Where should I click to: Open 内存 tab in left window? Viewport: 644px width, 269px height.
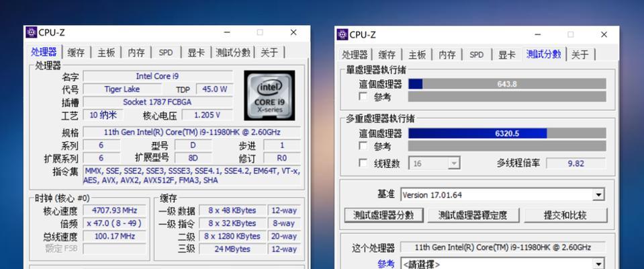point(136,52)
